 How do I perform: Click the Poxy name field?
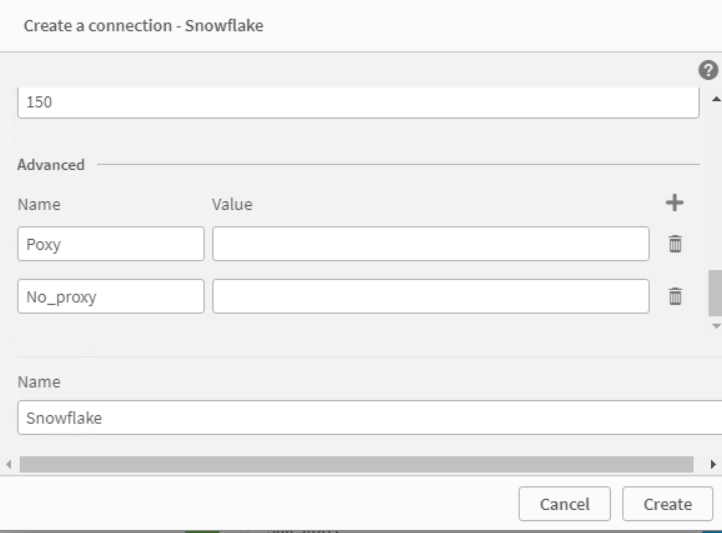point(111,243)
